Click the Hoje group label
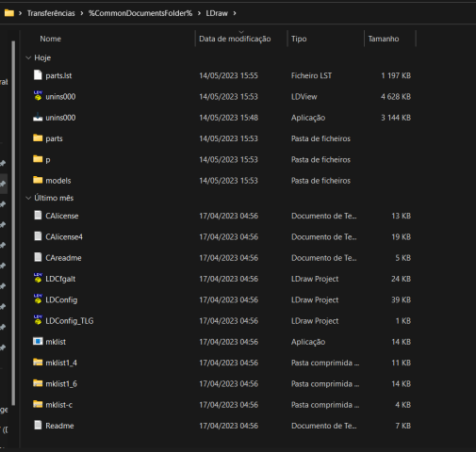This screenshot has height=452, width=476. (42, 57)
